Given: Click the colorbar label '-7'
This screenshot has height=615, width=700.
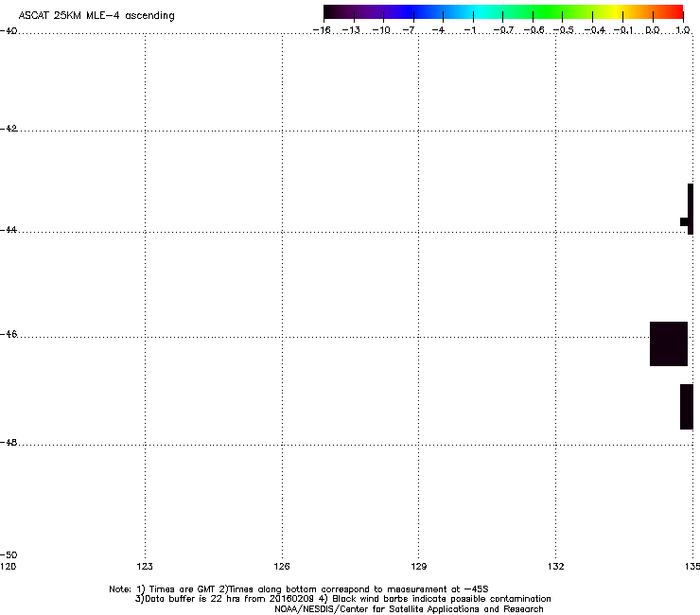Looking at the screenshot, I should (409, 30).
